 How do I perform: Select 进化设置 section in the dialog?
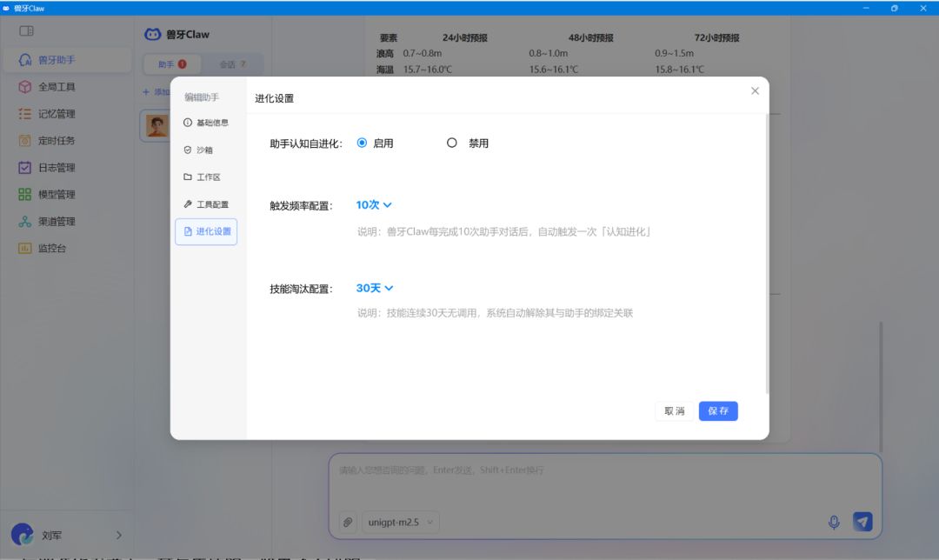point(206,232)
